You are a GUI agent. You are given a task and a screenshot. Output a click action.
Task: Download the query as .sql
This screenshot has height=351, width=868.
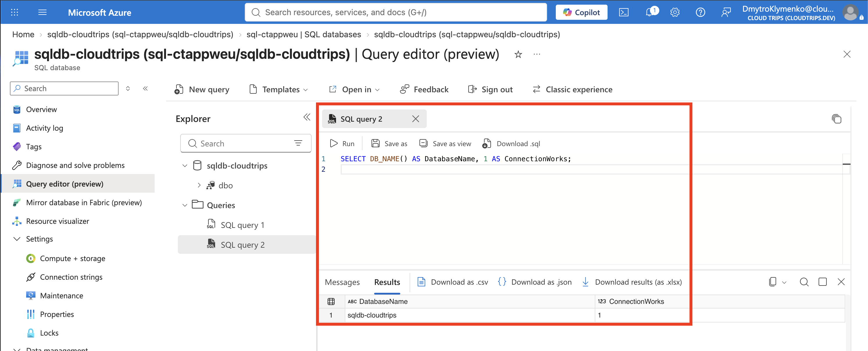[x=511, y=144]
